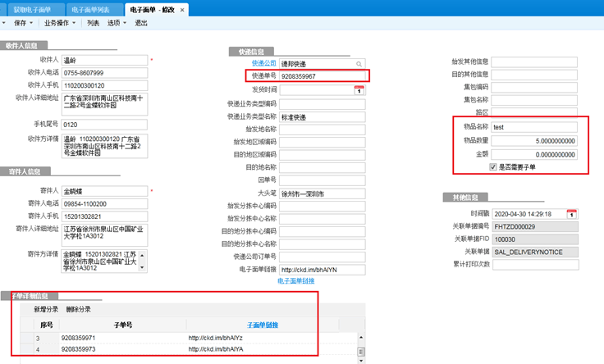The image size is (604, 364).
Task: Close the 电子面单 - 修改 tab
Action: click(x=182, y=9)
